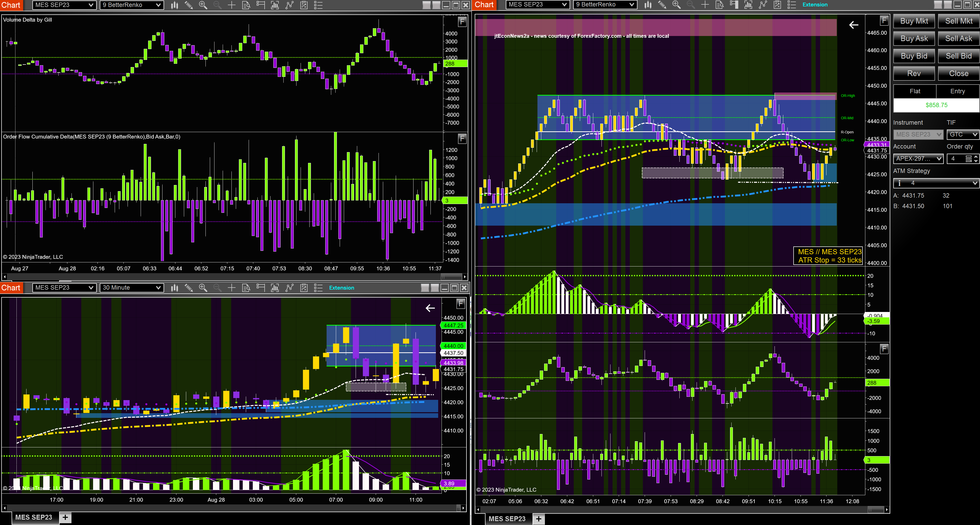
Task: Open the 9 BetterRenko interval dropdown in top-left chart
Action: [x=132, y=5]
